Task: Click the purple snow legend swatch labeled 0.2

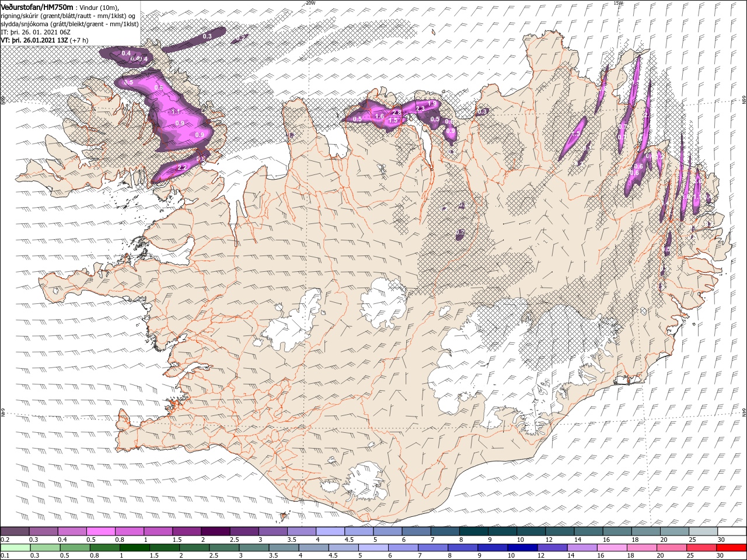Action: (x=15, y=531)
